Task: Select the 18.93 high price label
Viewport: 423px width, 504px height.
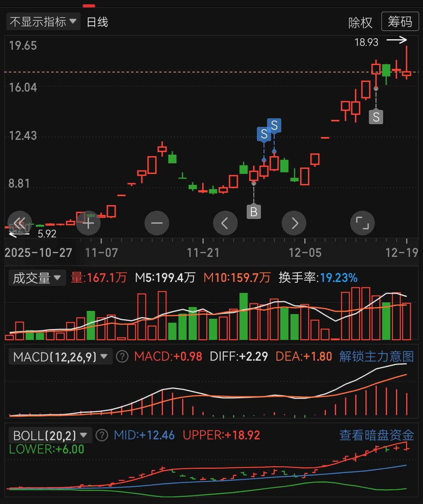Action: click(366, 42)
